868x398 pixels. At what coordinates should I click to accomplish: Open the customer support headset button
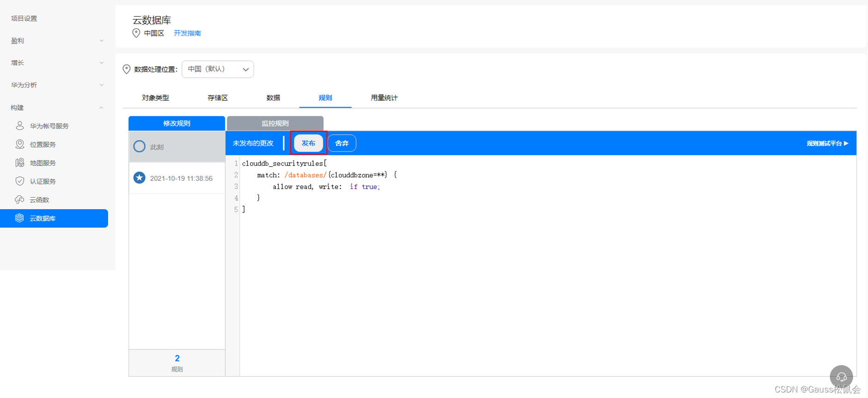tap(841, 377)
